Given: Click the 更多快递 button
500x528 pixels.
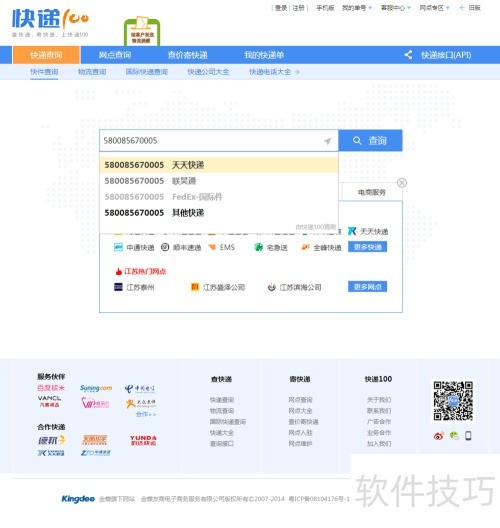Looking at the screenshot, I should [x=367, y=247].
